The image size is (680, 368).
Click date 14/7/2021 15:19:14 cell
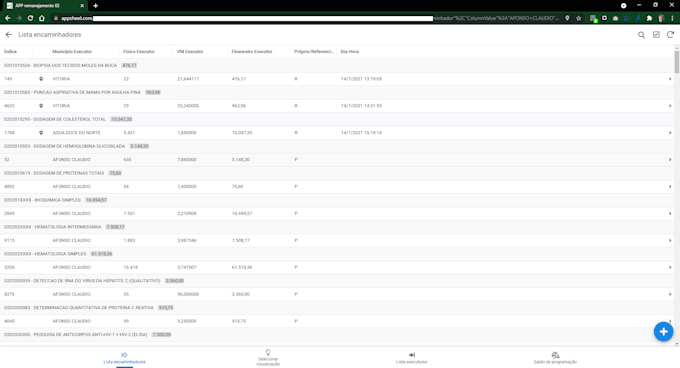pos(361,133)
